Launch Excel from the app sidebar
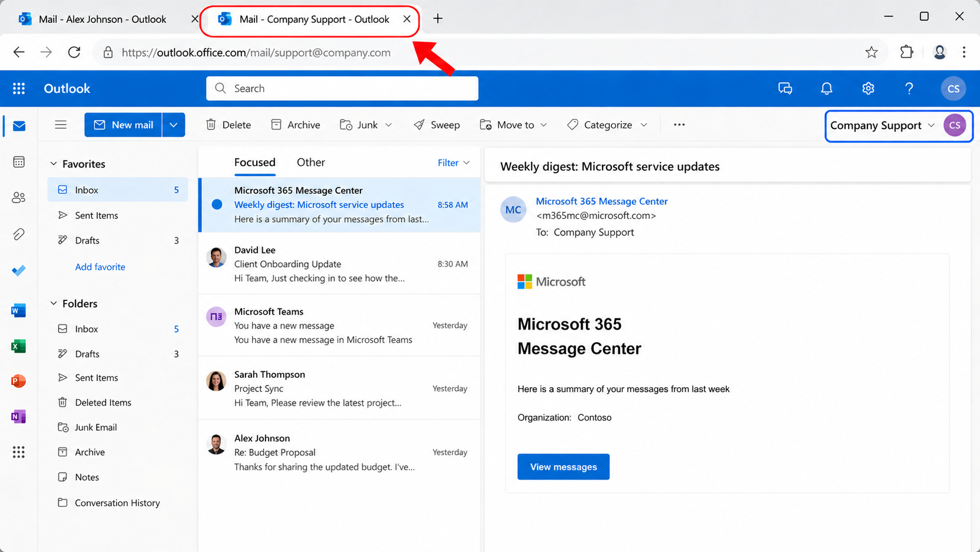The image size is (980, 552). (19, 346)
